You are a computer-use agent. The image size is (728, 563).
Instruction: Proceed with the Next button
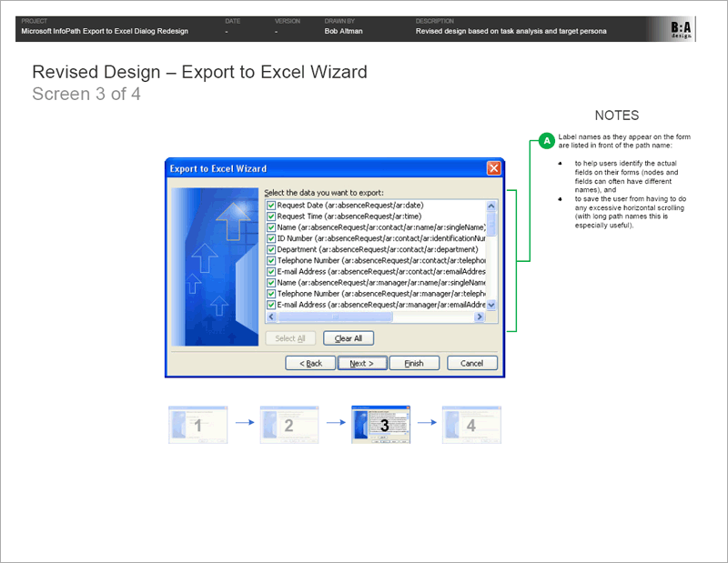(x=361, y=364)
